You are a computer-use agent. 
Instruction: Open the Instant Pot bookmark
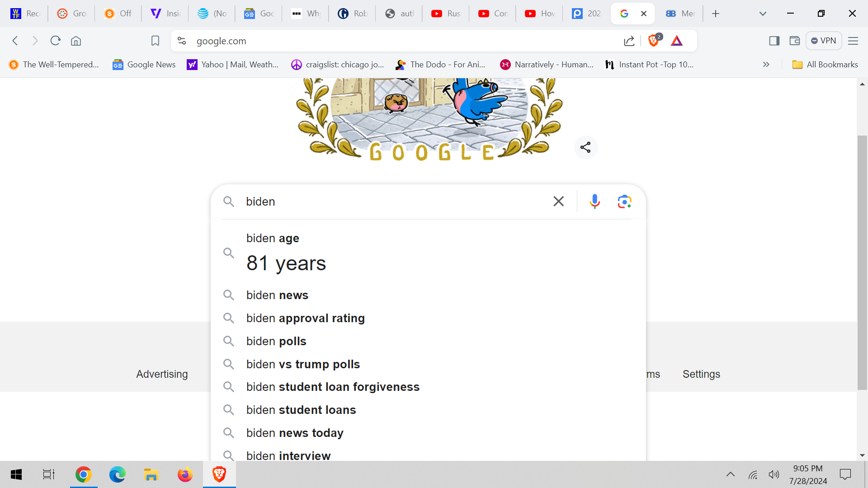coord(649,65)
